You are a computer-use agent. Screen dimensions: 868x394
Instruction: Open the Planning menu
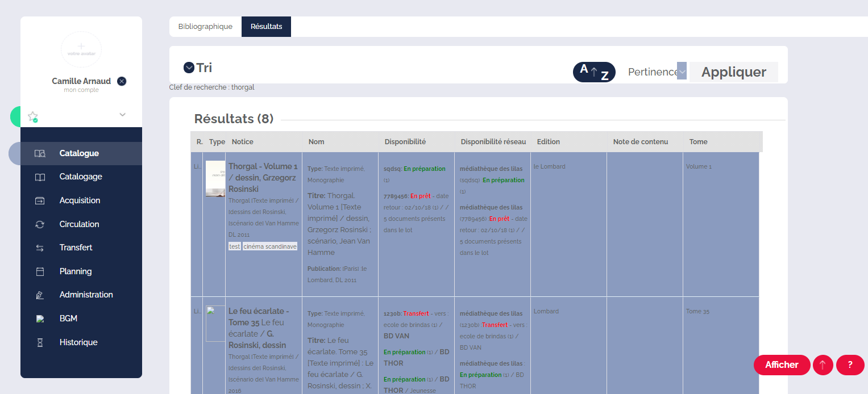pyautogui.click(x=76, y=271)
